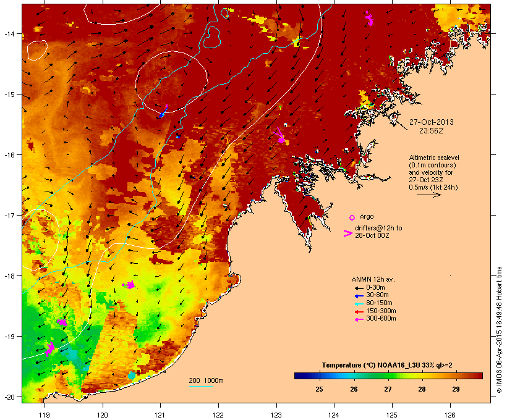Screen dimensions: 507x420
Task: Click the latitude axis label -16
Action: pyautogui.click(x=9, y=155)
